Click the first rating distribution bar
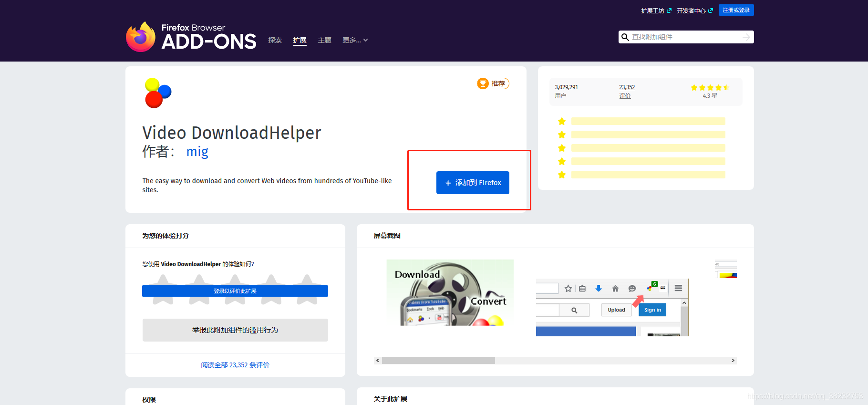868x405 pixels. (648, 121)
